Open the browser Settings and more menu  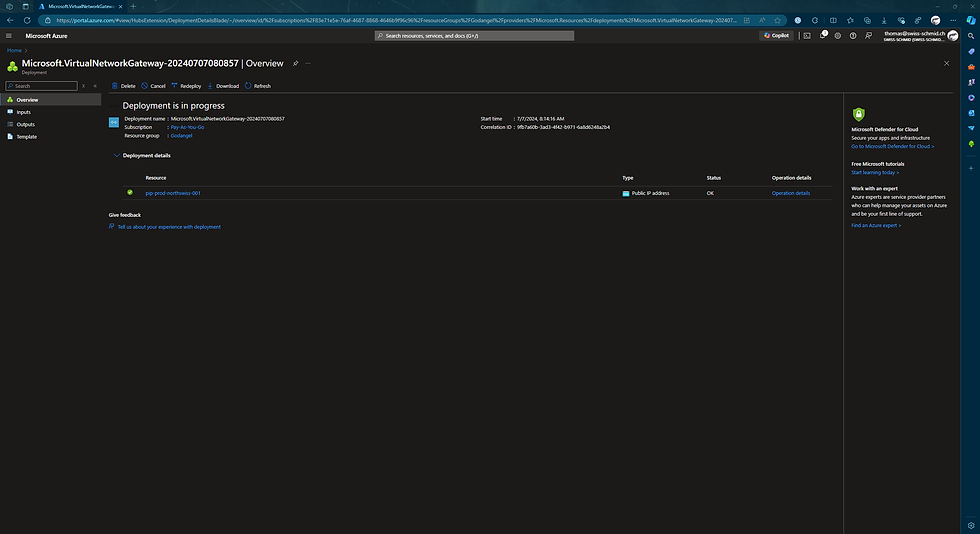952,20
